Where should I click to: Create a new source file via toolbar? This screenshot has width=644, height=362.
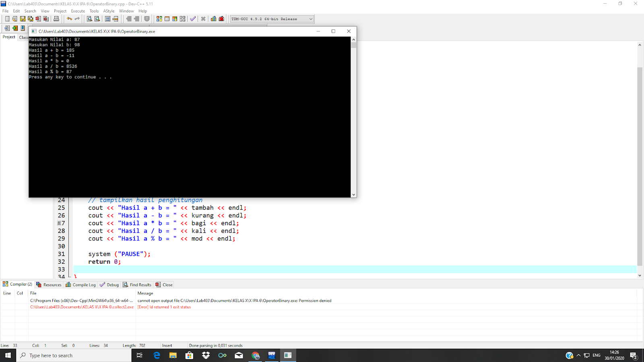click(7, 19)
